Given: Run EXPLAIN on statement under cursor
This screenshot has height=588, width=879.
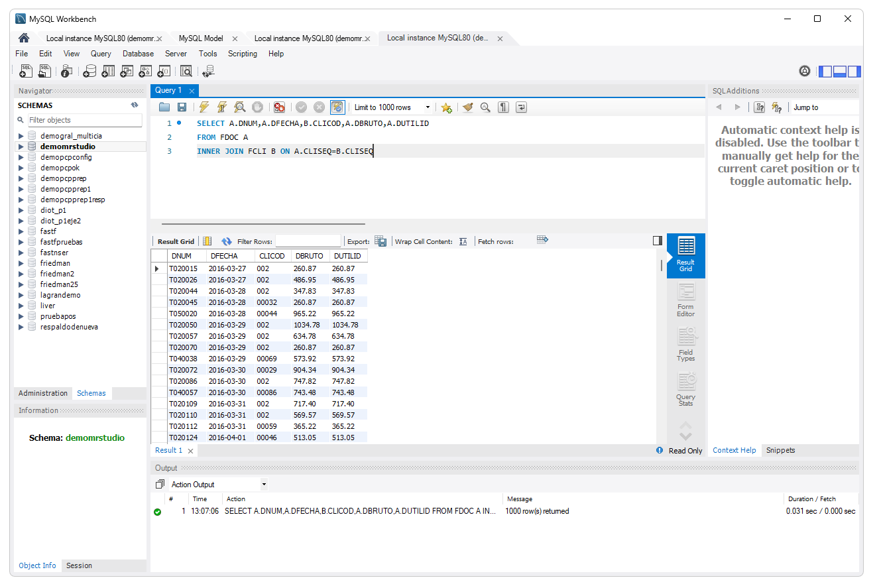Looking at the screenshot, I should pos(240,107).
